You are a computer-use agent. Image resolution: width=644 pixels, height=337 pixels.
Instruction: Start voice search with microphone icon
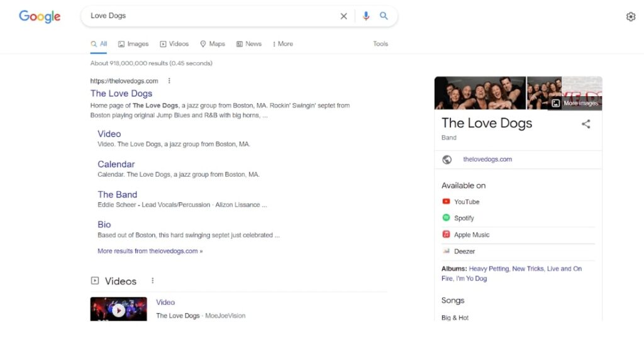coord(366,16)
